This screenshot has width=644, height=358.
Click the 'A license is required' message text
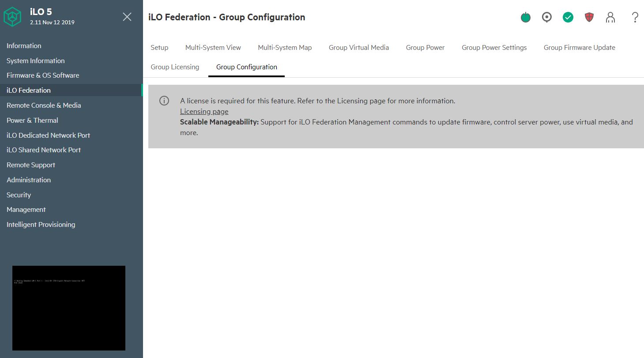(x=318, y=101)
